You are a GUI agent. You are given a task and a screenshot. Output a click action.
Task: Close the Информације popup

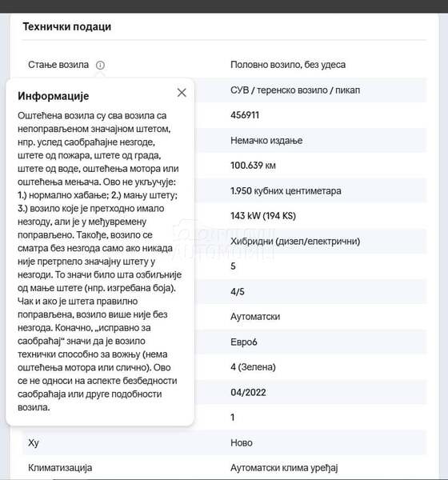click(x=182, y=93)
